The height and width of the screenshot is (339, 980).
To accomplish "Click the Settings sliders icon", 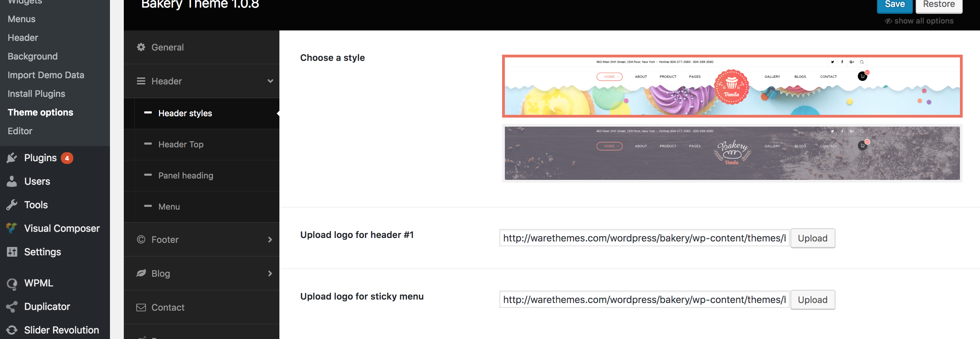I will tap(12, 252).
